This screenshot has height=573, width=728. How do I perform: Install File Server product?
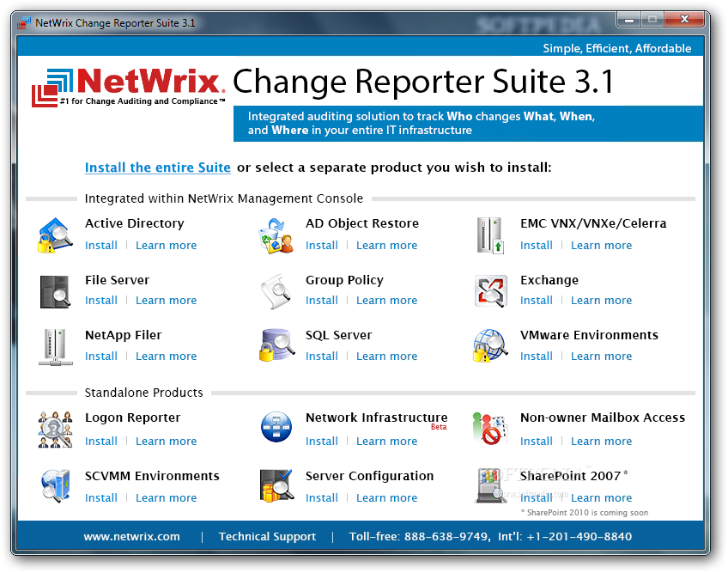coord(101,300)
